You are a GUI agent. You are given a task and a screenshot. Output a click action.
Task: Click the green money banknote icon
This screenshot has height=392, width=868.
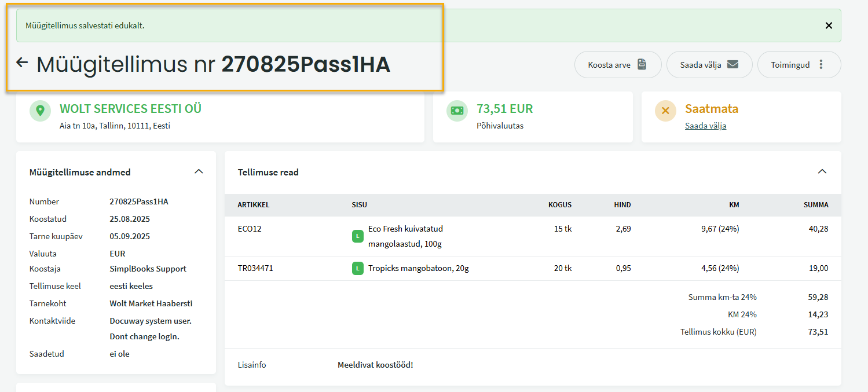coord(457,111)
